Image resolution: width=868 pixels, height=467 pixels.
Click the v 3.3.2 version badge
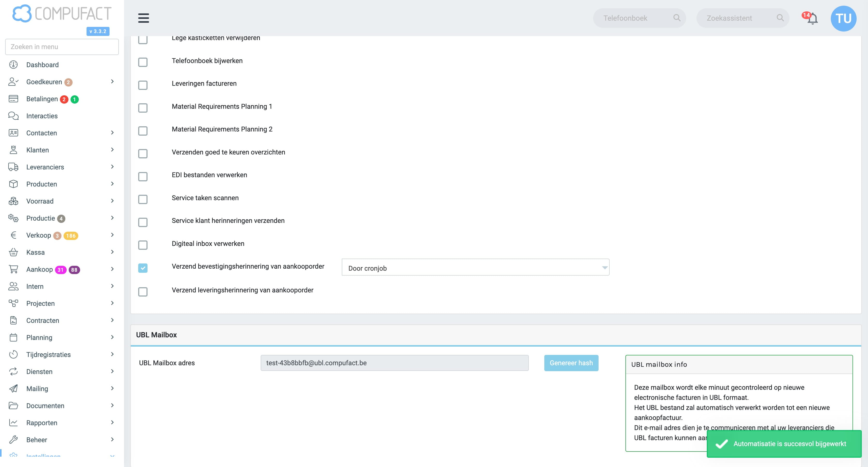(x=98, y=31)
